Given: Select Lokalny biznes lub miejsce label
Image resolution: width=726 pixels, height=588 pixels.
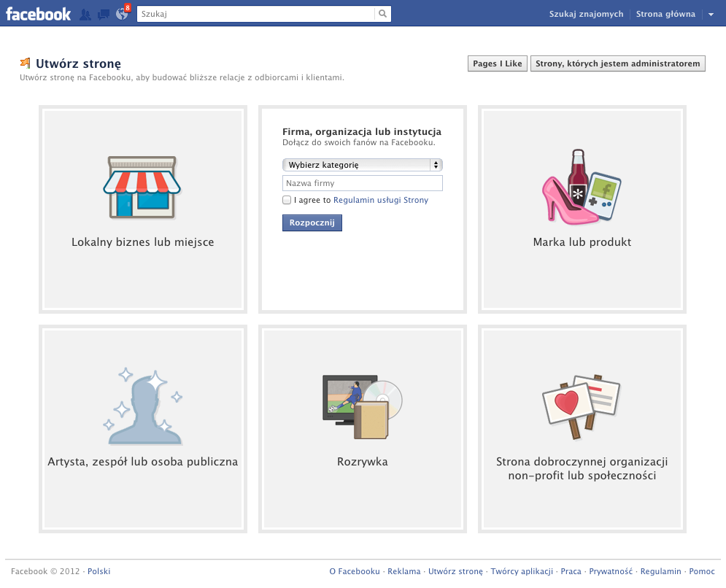Looking at the screenshot, I should tap(142, 242).
